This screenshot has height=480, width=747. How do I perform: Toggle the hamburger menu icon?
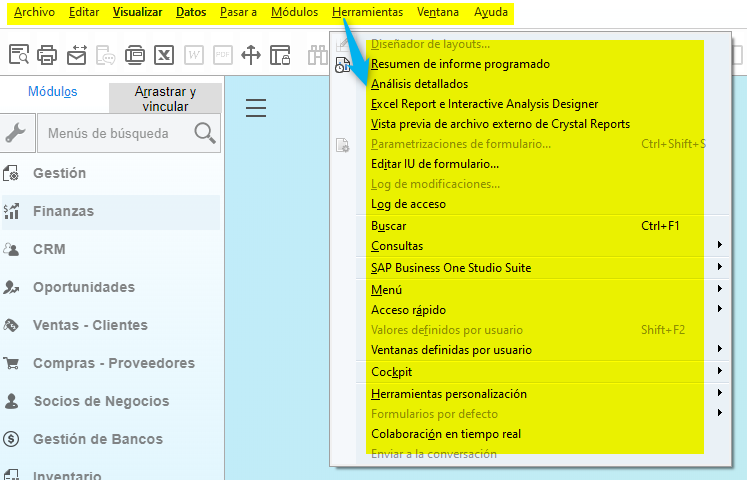[x=256, y=108]
